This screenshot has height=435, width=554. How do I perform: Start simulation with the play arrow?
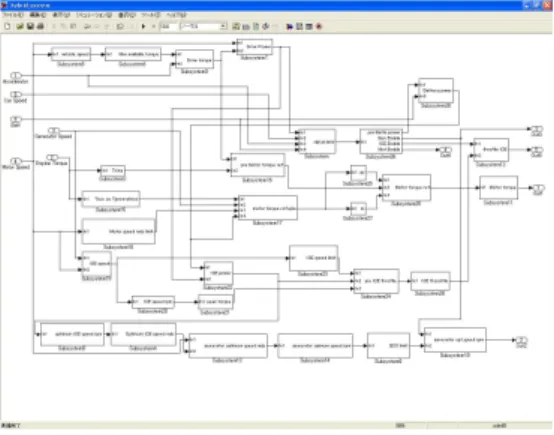point(143,27)
